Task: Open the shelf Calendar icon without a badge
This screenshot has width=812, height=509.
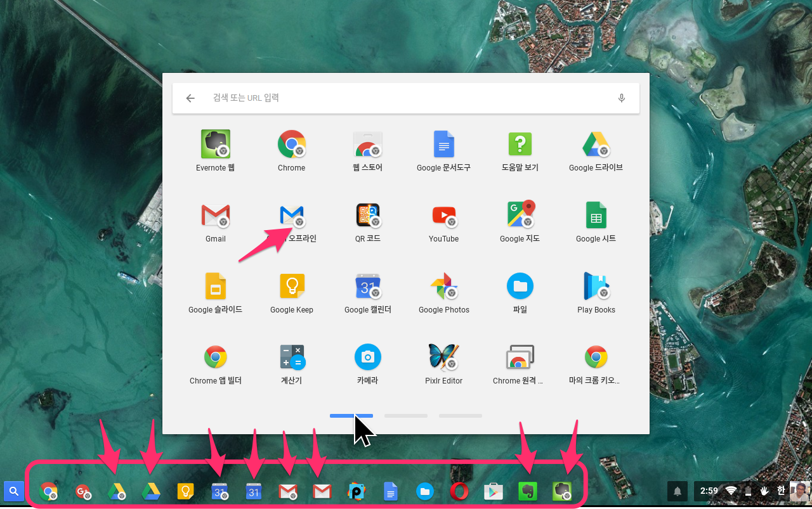Action: pos(254,491)
